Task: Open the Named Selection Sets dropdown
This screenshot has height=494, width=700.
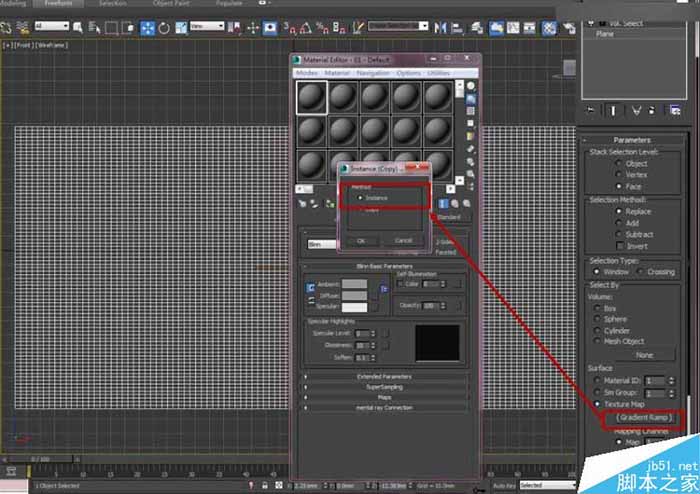Action: 398,26
